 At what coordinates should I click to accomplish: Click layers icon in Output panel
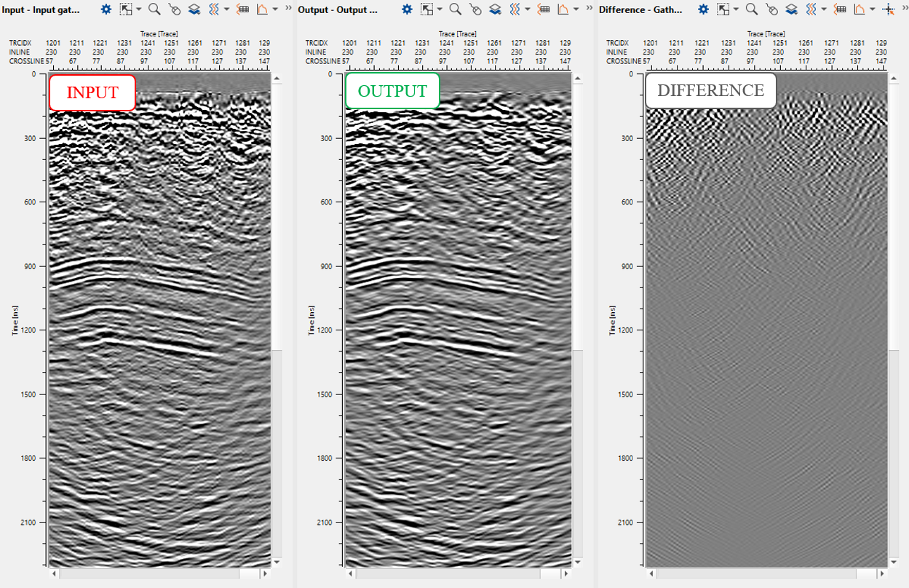[x=495, y=9]
